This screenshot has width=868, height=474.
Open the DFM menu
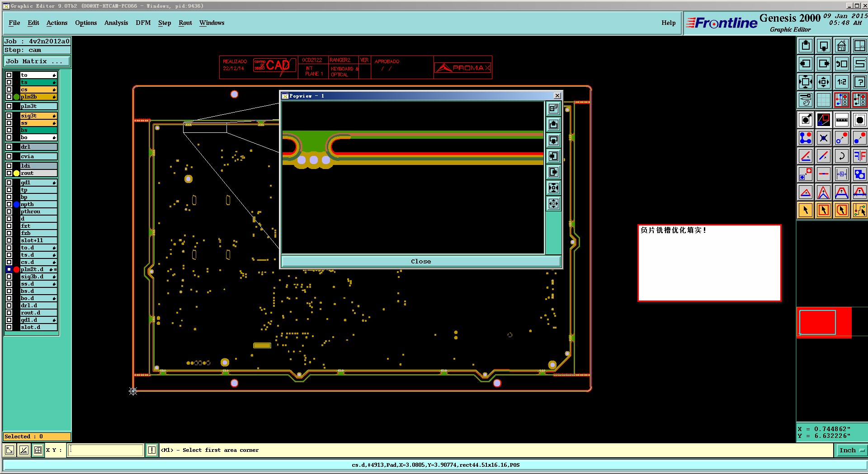click(143, 23)
